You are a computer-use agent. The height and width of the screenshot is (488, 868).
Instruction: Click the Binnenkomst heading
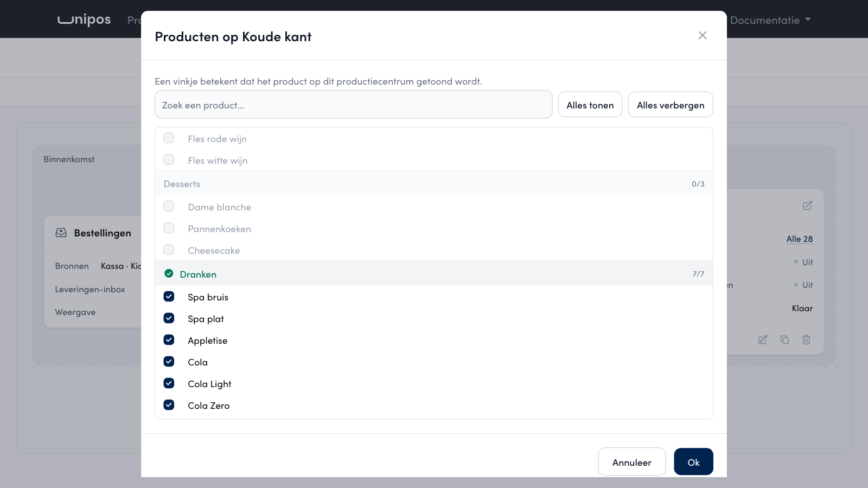(69, 159)
